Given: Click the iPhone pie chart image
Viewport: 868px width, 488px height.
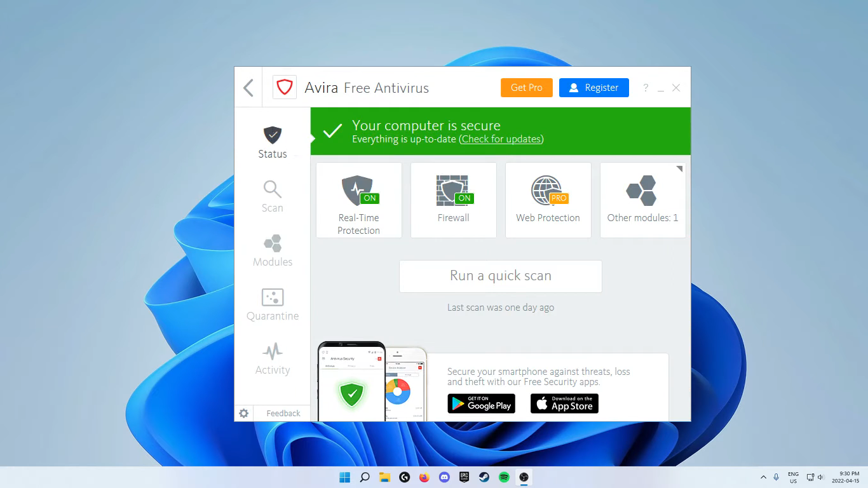Looking at the screenshot, I should coord(407,385).
